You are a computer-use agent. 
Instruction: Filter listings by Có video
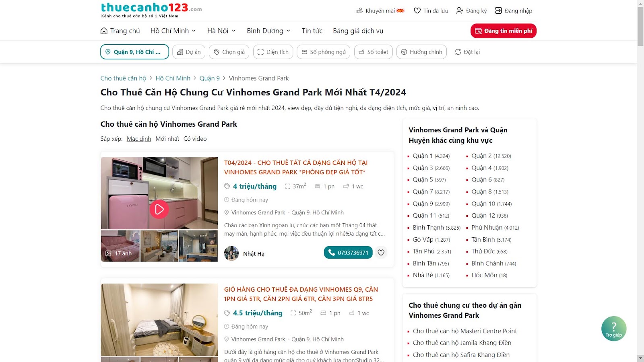click(x=195, y=139)
